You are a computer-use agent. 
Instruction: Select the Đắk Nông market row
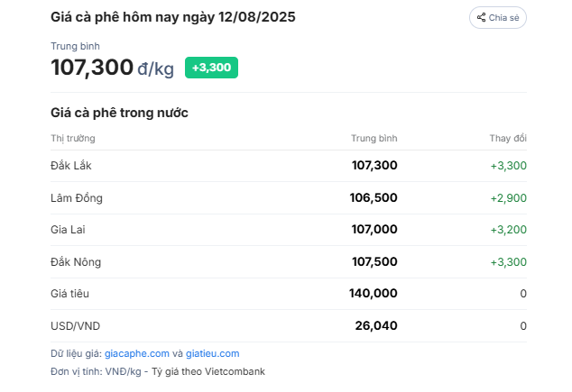[289, 261]
